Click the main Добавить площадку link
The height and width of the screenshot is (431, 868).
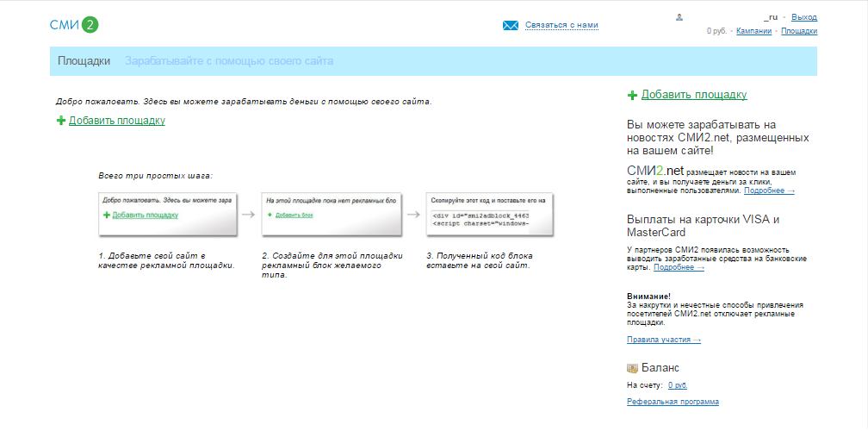[117, 121]
